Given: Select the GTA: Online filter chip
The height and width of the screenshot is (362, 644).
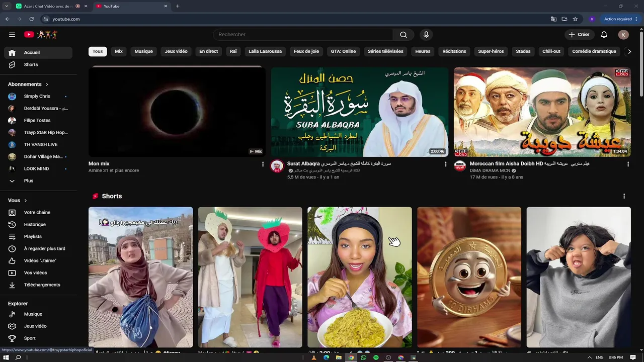Looking at the screenshot, I should [344, 51].
